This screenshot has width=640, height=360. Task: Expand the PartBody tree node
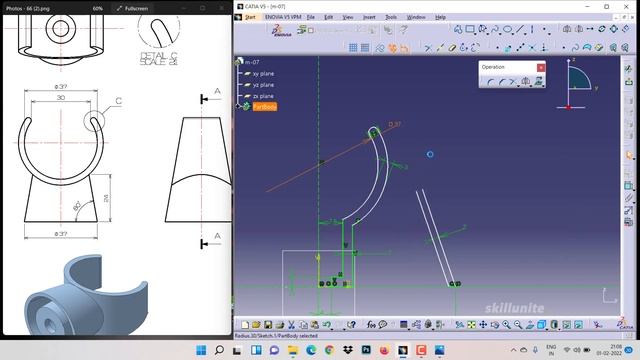point(238,106)
